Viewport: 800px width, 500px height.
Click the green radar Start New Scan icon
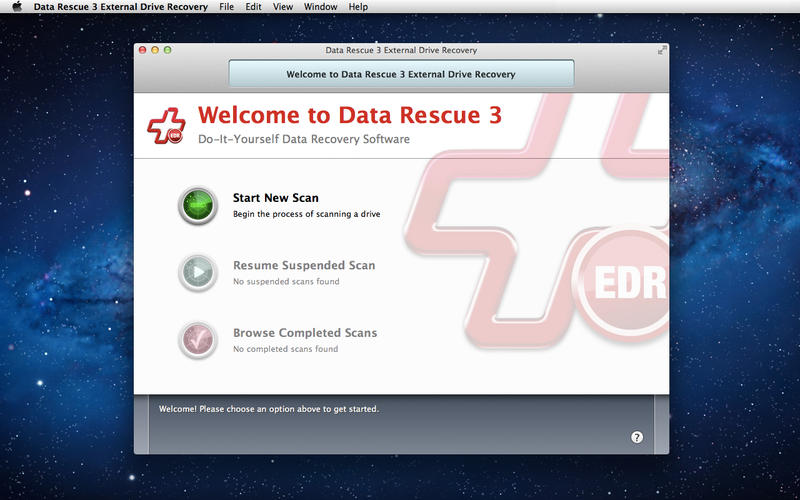pos(197,205)
